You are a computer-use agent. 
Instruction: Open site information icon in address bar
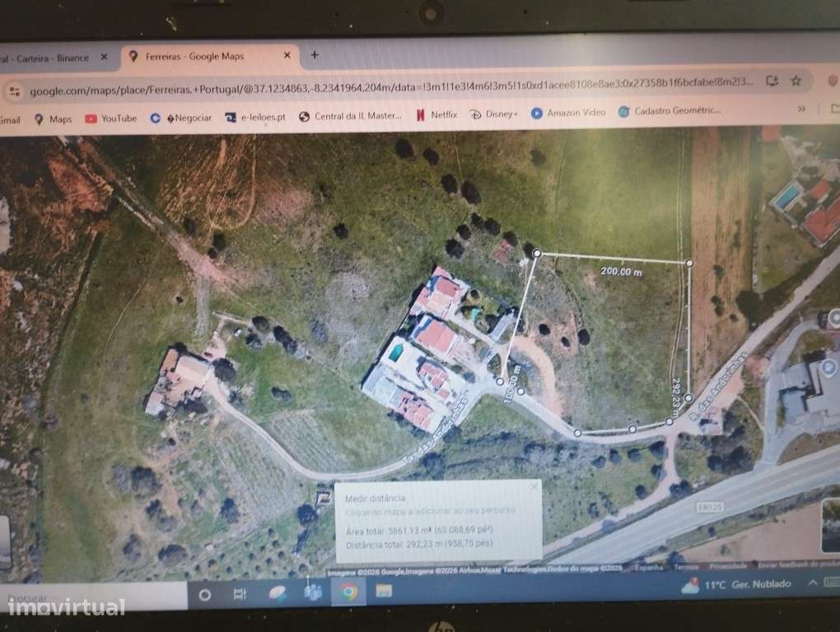[x=15, y=92]
